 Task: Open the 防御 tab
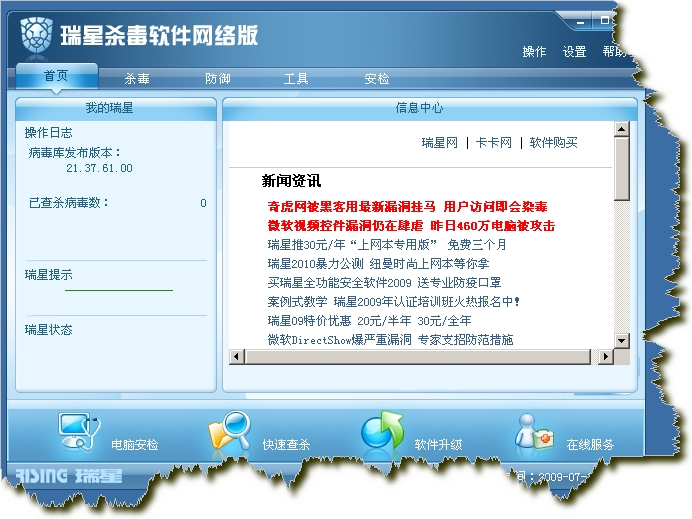tap(218, 79)
